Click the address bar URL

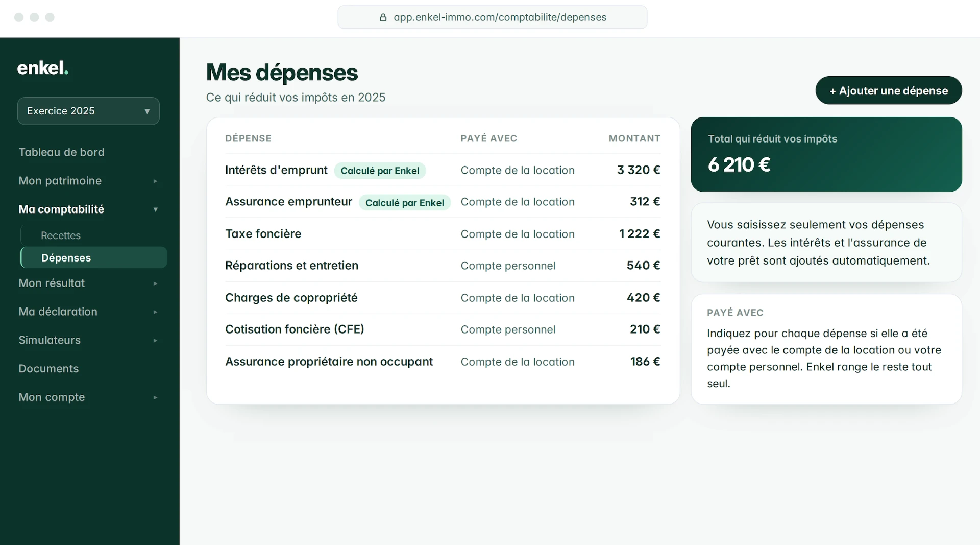click(500, 17)
